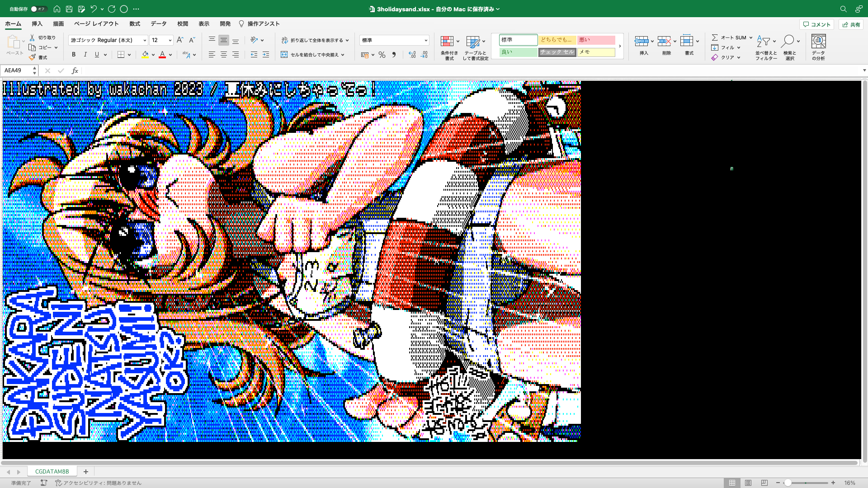The image size is (868, 488).
Task: Click the Clear button
Action: (722, 57)
